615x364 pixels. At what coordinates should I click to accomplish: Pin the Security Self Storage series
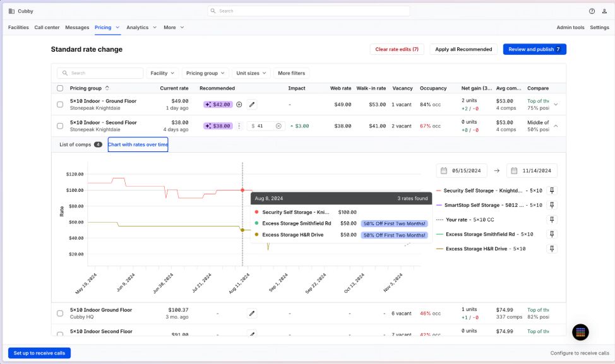[x=552, y=191]
